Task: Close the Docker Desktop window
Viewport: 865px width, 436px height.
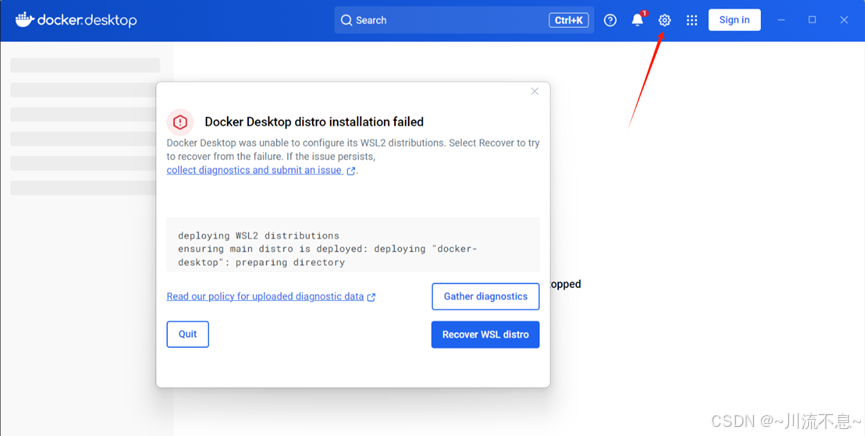Action: point(844,20)
